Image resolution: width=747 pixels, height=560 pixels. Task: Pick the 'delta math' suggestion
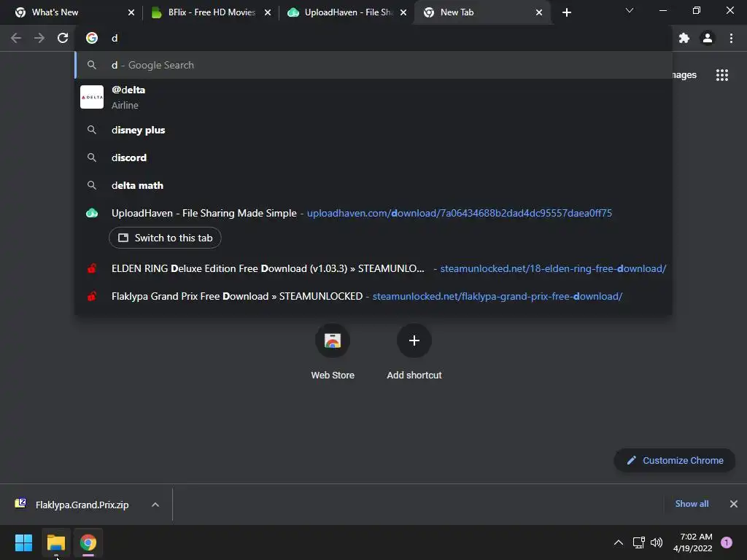pos(373,185)
